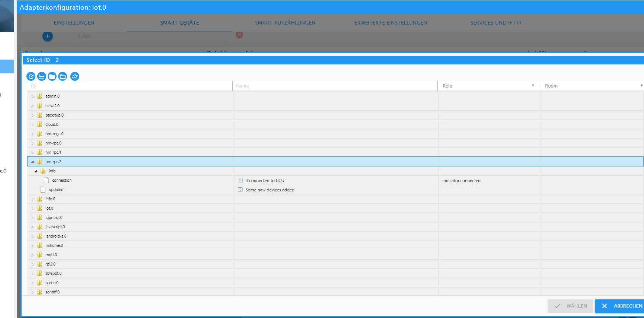The height and width of the screenshot is (318, 644).
Task: Open the Services und IFTTT tab
Action: click(x=496, y=23)
